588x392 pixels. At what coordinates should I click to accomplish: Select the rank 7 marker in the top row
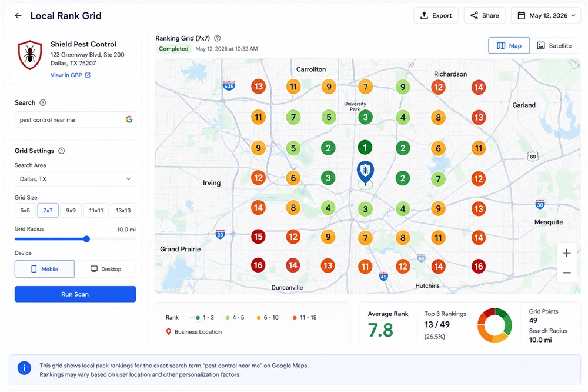pos(365,87)
